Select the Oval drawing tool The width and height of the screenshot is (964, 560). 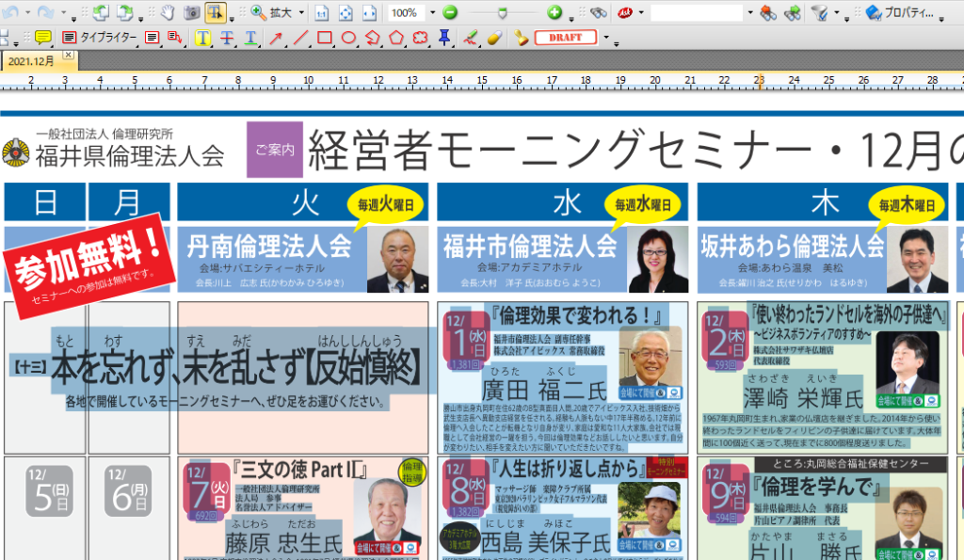point(348,38)
